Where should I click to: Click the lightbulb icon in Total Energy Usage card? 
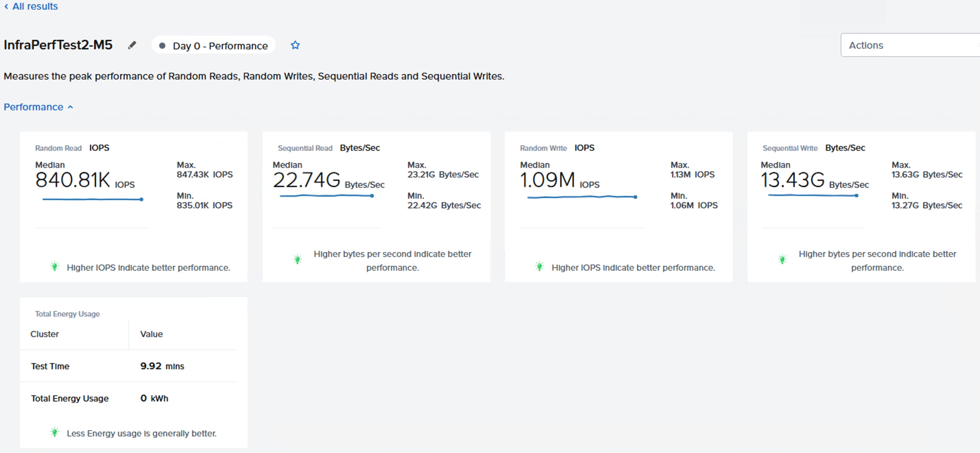pos(55,432)
